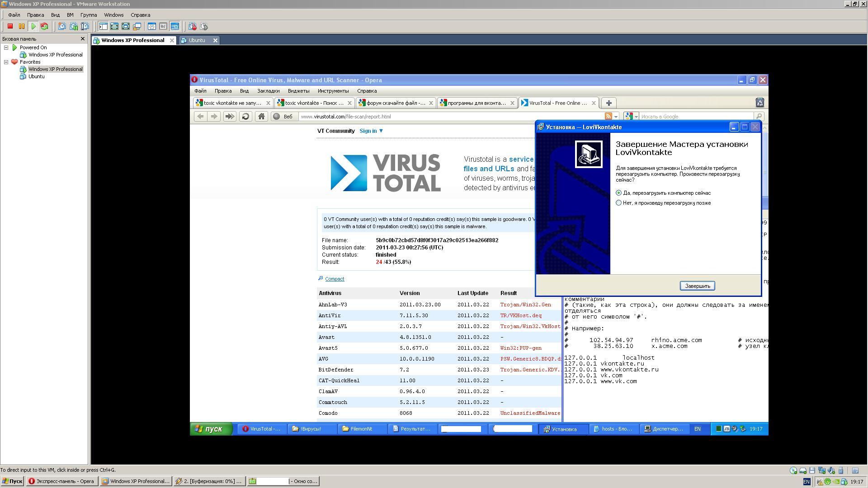The width and height of the screenshot is (868, 488).
Task: Open the Файл menu in VMware Workstation
Action: [14, 15]
